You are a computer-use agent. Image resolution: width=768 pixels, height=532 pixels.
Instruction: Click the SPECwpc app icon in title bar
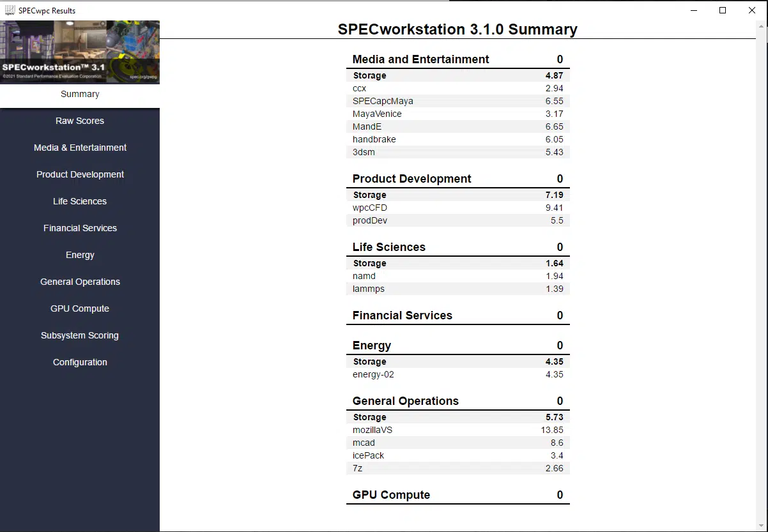[x=10, y=10]
